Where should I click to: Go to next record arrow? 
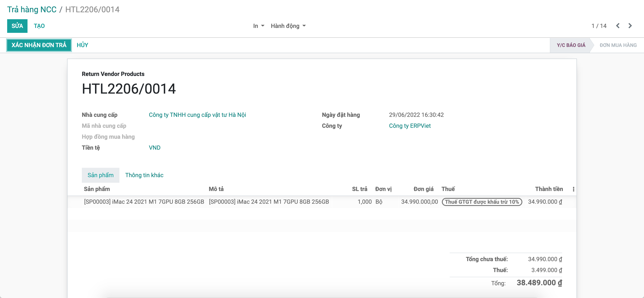630,26
